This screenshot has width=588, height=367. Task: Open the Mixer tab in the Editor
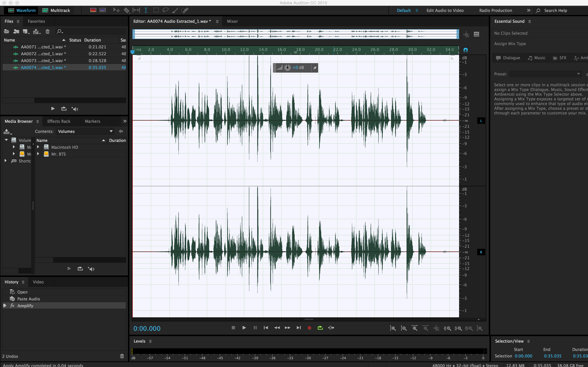click(x=232, y=21)
